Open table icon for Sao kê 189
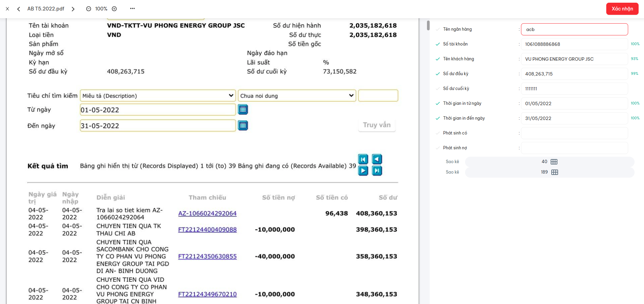Viewport: 644px width, 304px height. [x=554, y=172]
